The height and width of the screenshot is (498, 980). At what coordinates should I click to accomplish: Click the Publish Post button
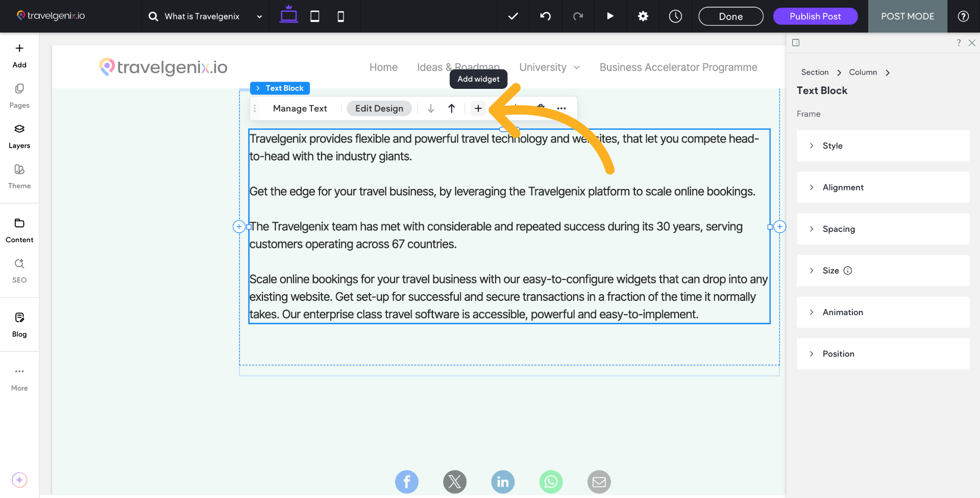[x=815, y=16]
